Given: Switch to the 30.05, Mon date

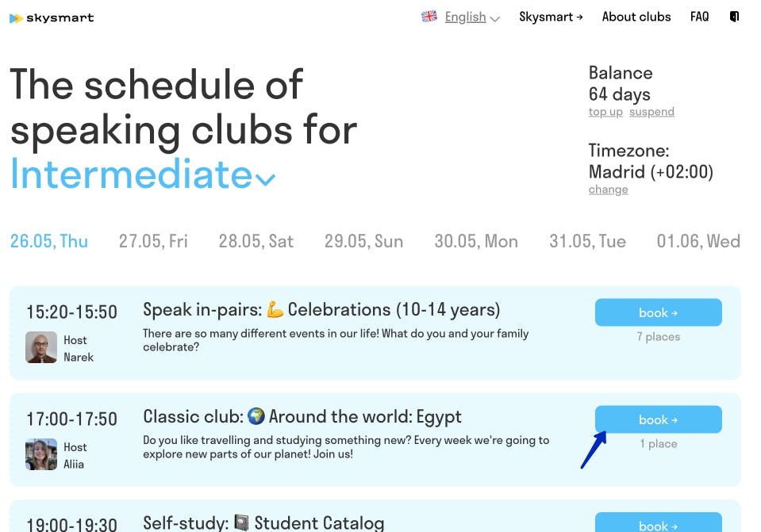Looking at the screenshot, I should (x=476, y=241).
